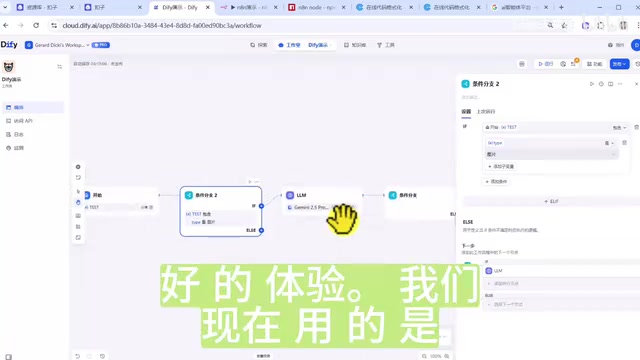Select the pointer mode tool
Viewport: 640px width, 360px height.
pyautogui.click(x=78, y=191)
